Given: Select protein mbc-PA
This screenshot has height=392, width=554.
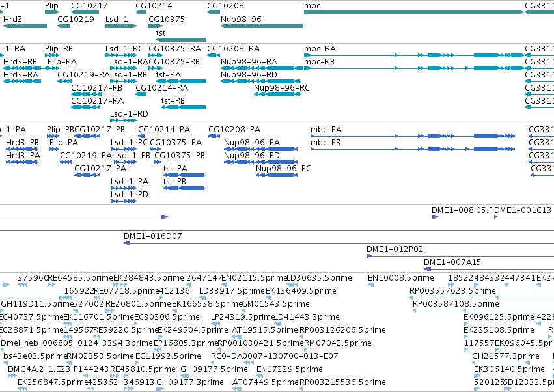Looking at the screenshot, I should point(326,130).
